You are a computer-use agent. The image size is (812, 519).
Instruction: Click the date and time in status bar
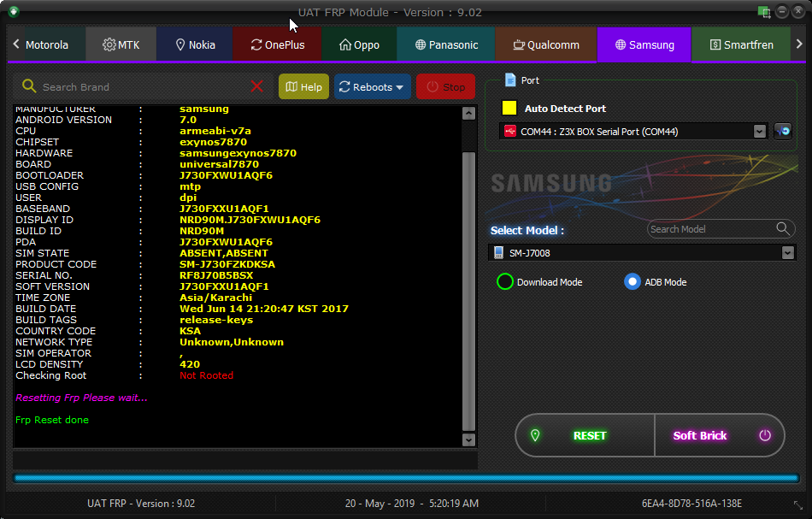(x=412, y=504)
